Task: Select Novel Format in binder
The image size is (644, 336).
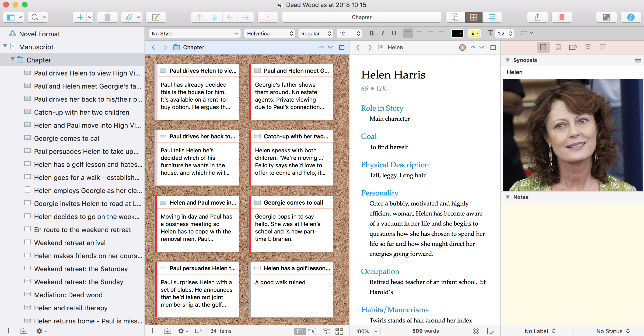Action: point(39,34)
